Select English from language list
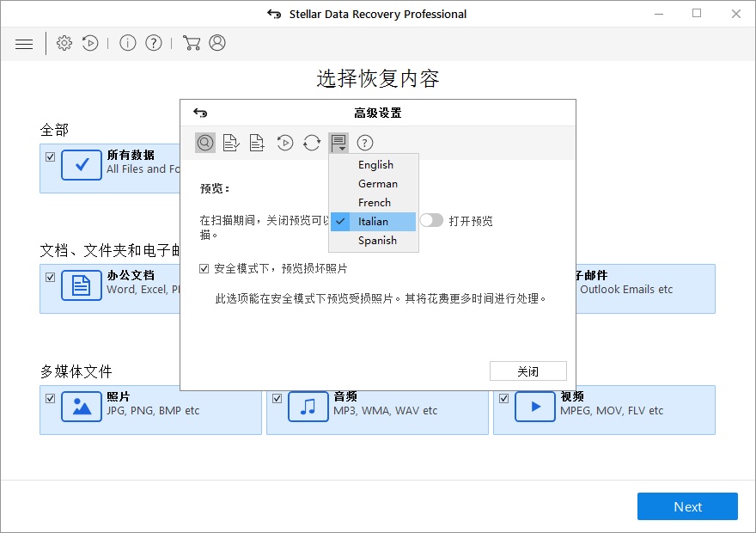The image size is (756, 533). point(375,165)
